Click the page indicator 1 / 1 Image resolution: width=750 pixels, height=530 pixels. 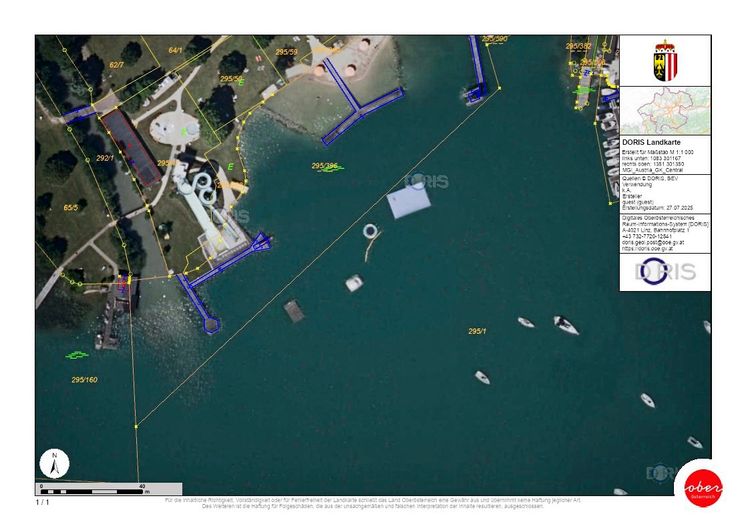(x=42, y=502)
